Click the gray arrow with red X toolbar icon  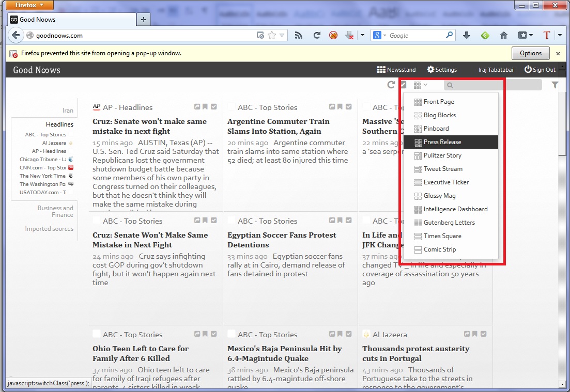click(x=349, y=35)
